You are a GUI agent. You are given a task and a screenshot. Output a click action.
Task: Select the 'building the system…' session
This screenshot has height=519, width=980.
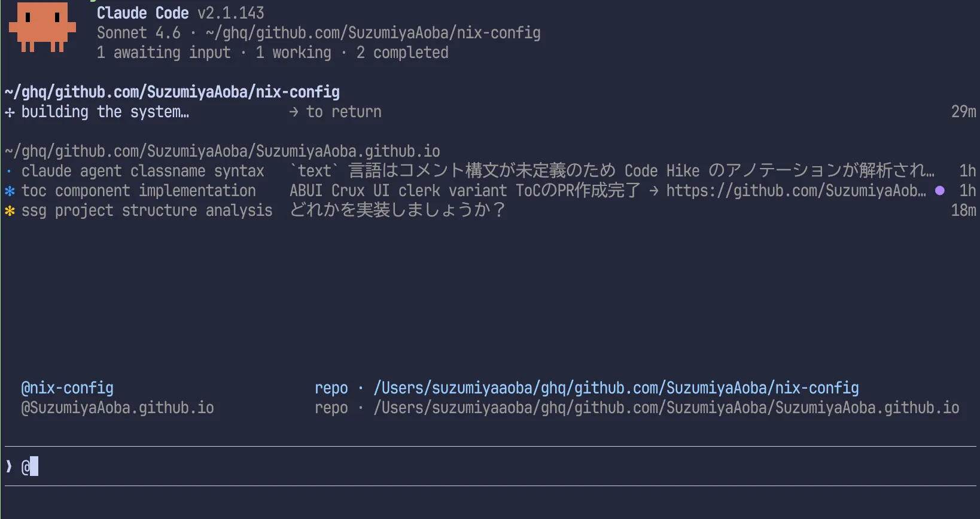[491, 112]
